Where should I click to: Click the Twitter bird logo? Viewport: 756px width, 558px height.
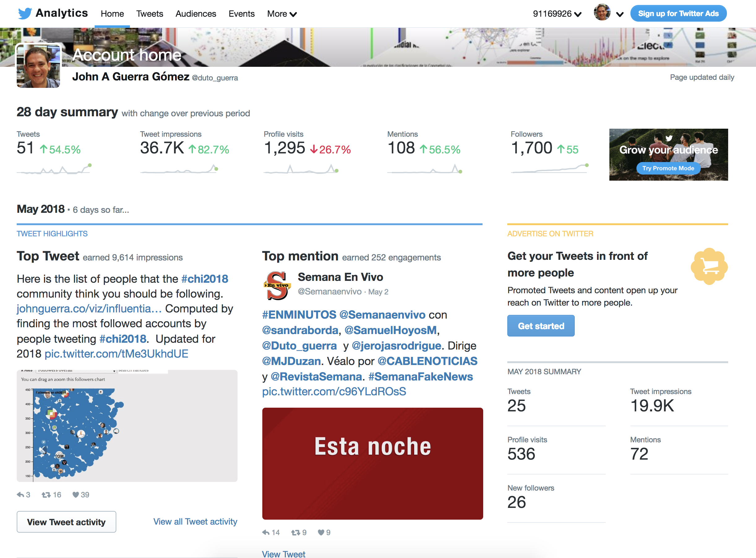click(x=25, y=14)
